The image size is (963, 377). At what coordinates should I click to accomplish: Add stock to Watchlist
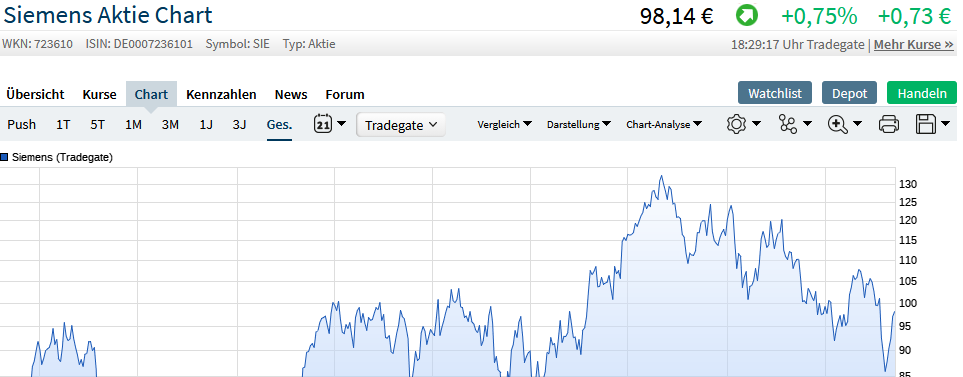[775, 93]
